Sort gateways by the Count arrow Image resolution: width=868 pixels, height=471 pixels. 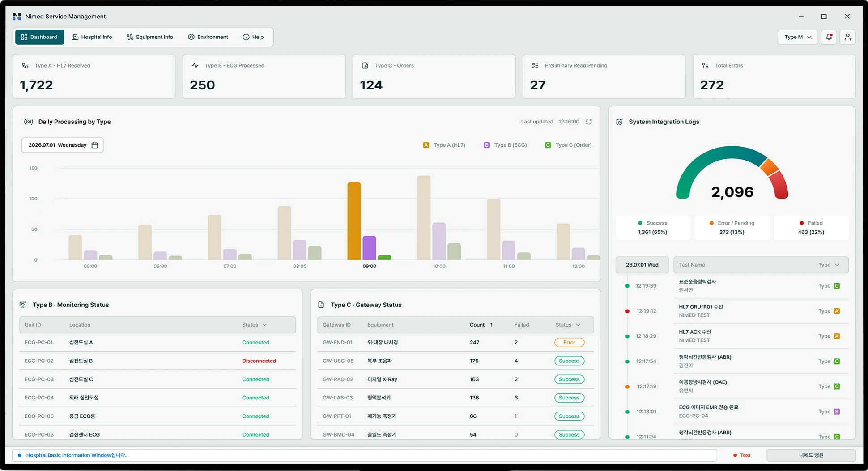click(x=491, y=325)
